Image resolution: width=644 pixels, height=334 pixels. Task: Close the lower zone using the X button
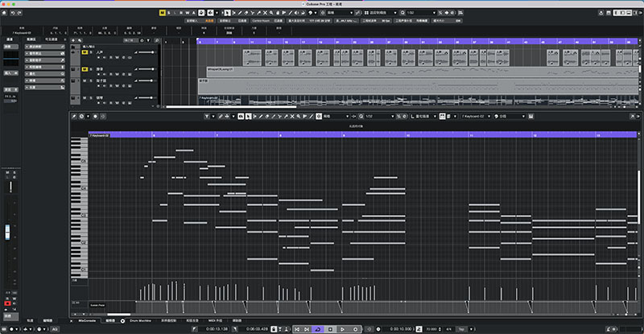(72, 320)
